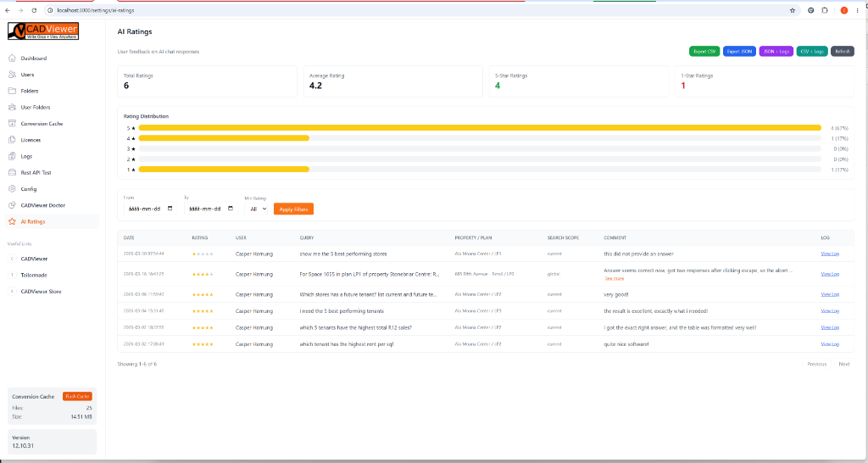Click the 5-star rating distribution bar
Image resolution: width=868 pixels, height=463 pixels.
pyautogui.click(x=480, y=128)
